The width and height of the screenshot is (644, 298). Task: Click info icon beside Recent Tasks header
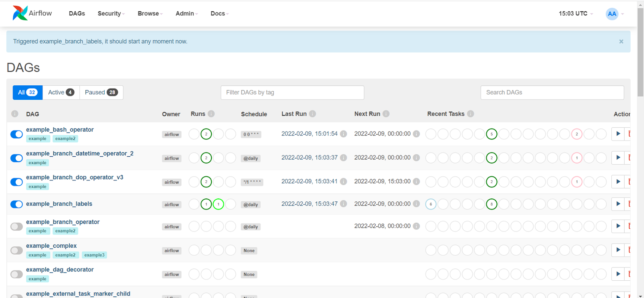pos(471,114)
